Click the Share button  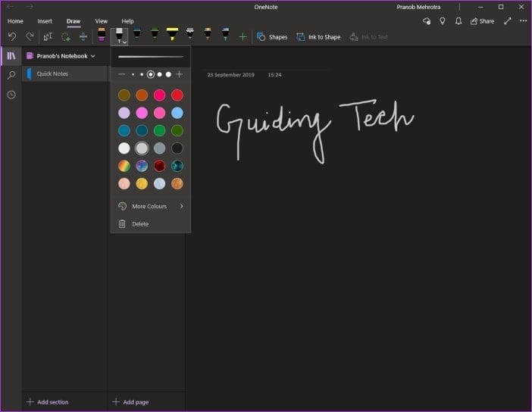click(x=482, y=21)
